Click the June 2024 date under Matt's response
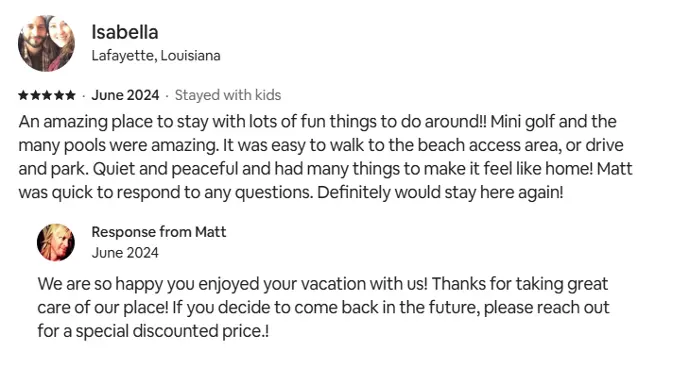Screen dimensions: 690x368 coord(125,253)
